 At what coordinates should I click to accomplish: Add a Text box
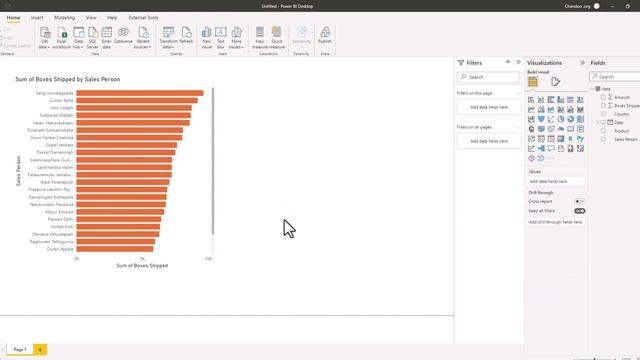tap(221, 38)
